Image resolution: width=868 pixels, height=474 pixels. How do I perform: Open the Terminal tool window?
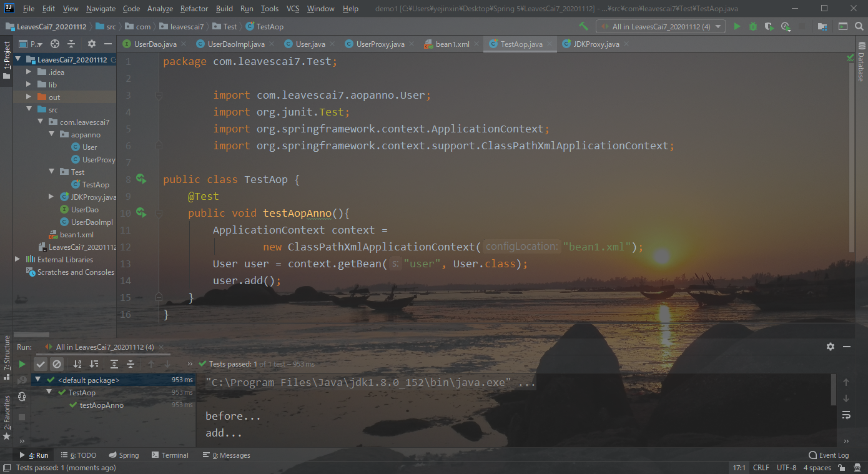coord(169,455)
